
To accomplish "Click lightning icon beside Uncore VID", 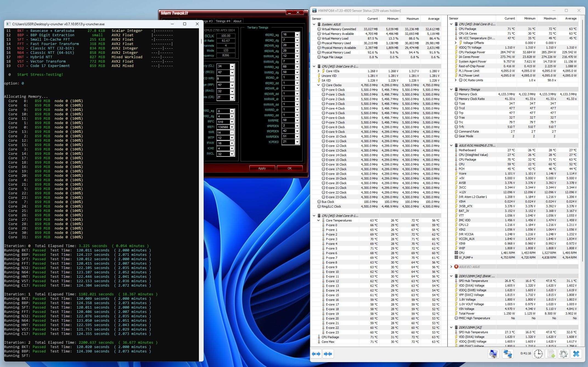I will coord(319,76).
